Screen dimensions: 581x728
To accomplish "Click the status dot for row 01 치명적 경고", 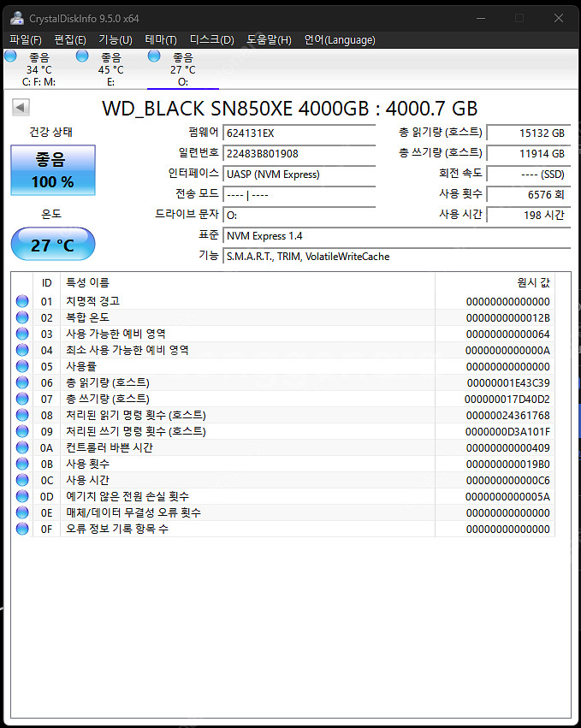I will coord(22,301).
